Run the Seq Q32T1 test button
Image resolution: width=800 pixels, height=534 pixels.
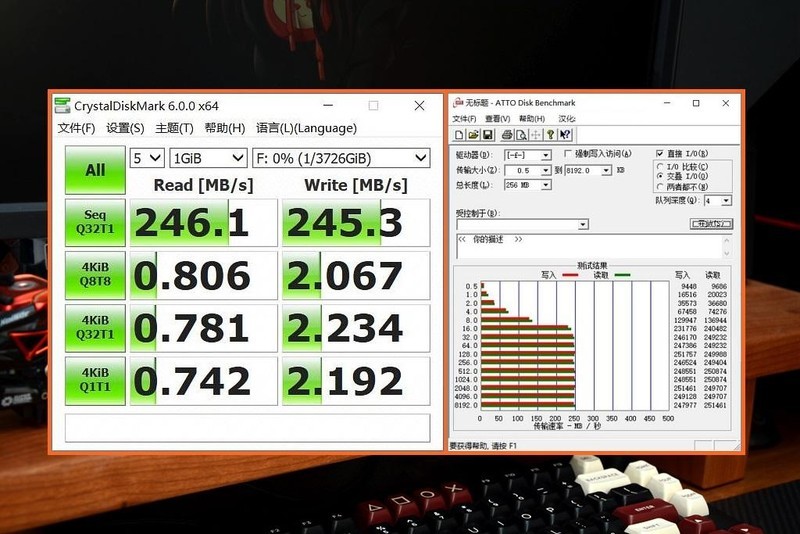95,222
